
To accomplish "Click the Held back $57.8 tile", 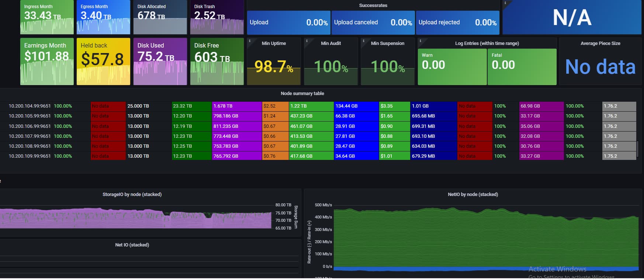I will (103, 62).
